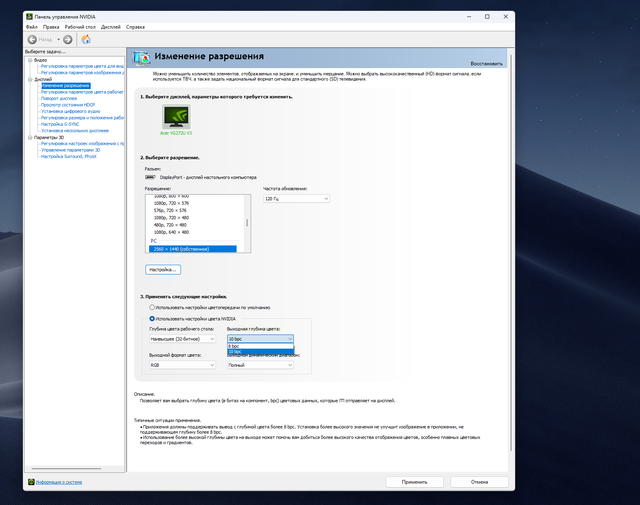Viewport: 640px width, 505px height.
Task: Open Регулировка параметров изображения для видео task
Action: point(82,73)
